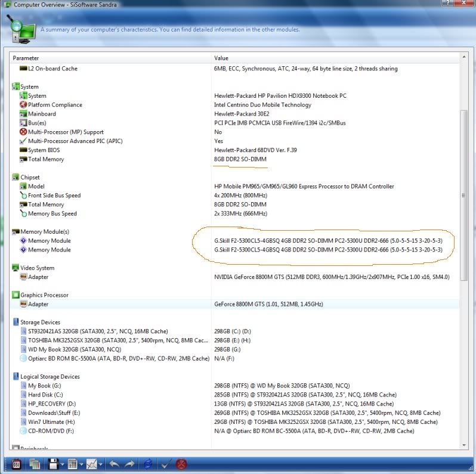Image resolution: width=476 pixels, height=474 pixels.
Task: Click the scrollbar down arrow
Action: pos(464,445)
